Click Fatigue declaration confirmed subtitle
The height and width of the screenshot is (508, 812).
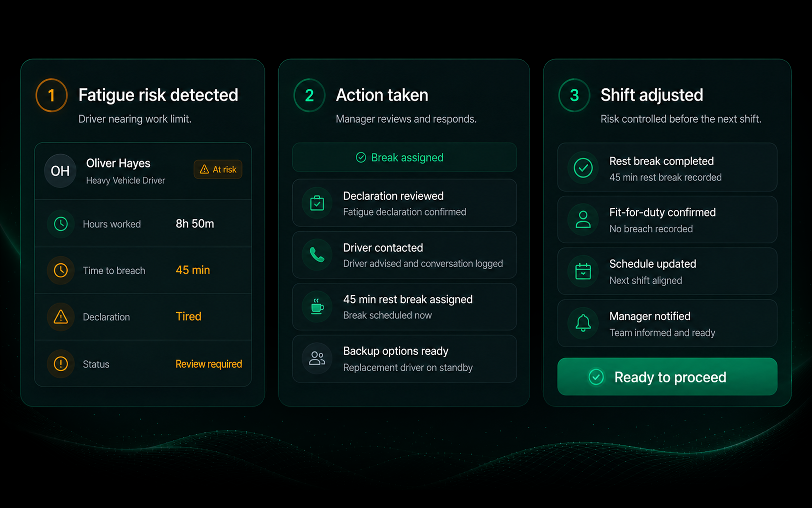tap(404, 212)
